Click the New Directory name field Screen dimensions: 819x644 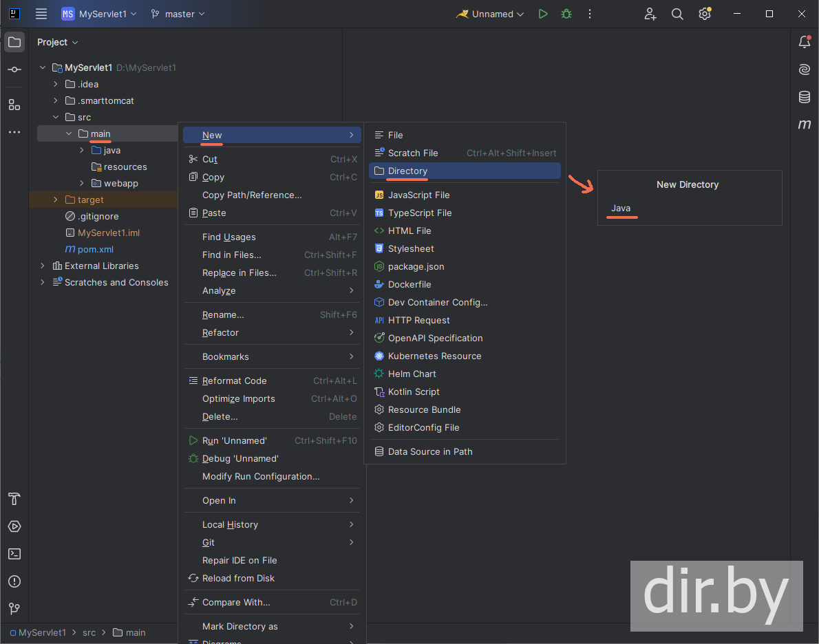click(688, 208)
